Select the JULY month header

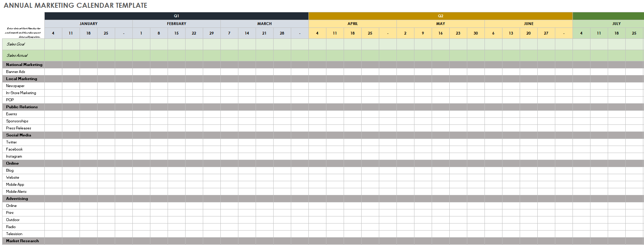(616, 24)
